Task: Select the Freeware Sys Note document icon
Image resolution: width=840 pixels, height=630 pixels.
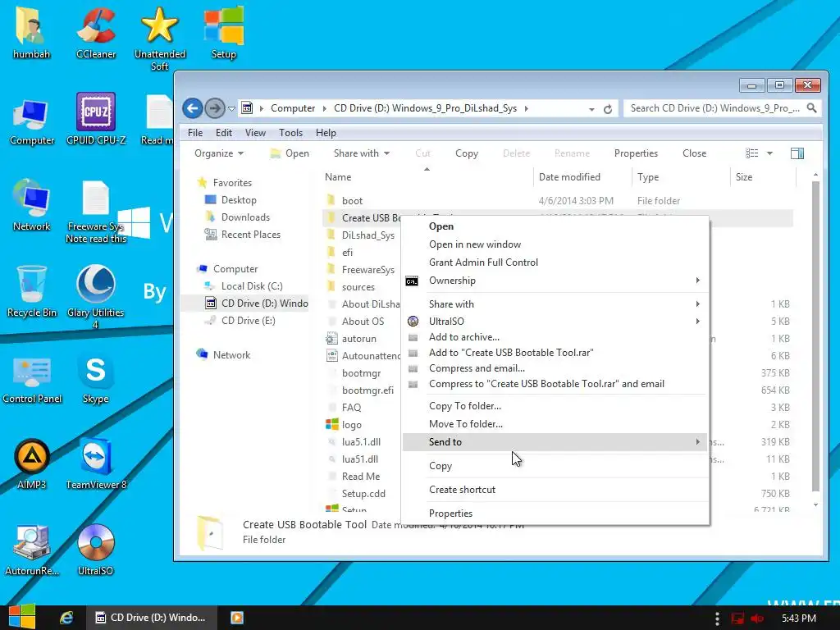Action: (96, 212)
